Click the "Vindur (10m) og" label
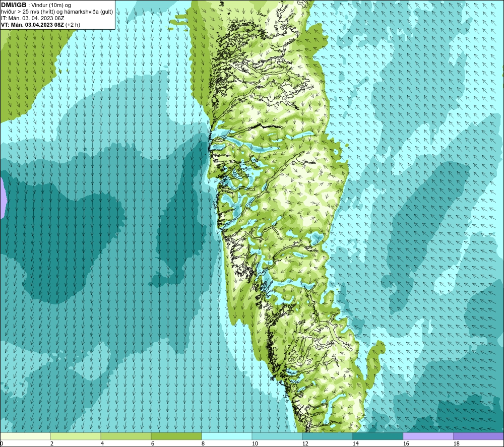 coord(51,6)
